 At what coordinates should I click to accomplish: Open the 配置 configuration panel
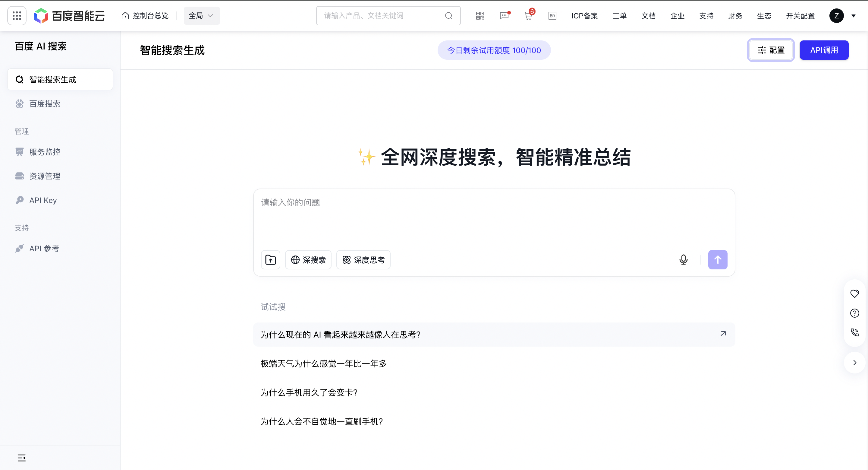(x=771, y=50)
